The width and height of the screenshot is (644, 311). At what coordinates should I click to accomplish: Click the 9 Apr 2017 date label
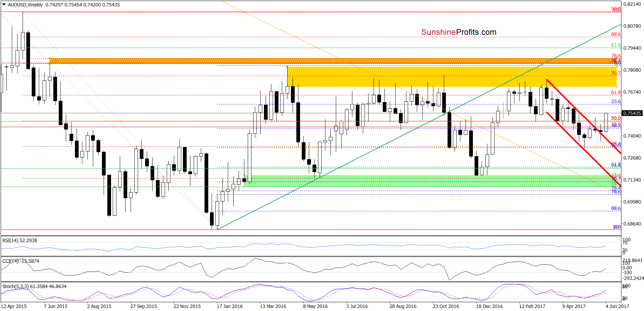574,306
